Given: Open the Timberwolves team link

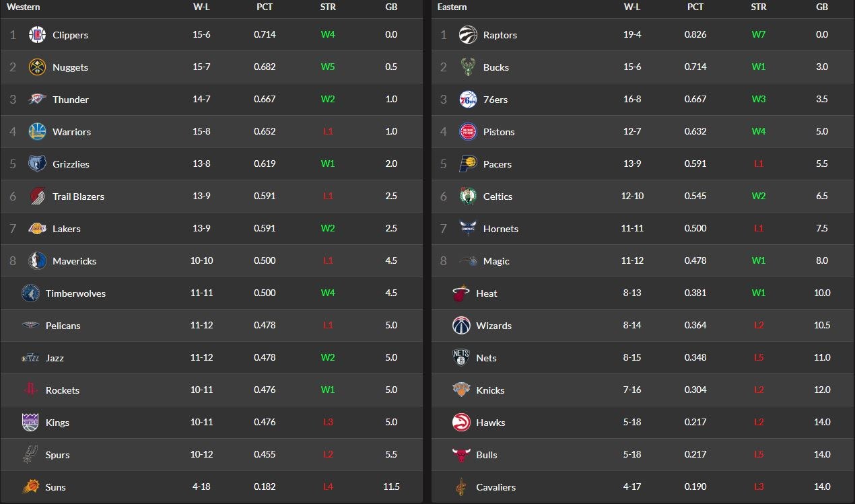Looking at the screenshot, I should point(75,293).
